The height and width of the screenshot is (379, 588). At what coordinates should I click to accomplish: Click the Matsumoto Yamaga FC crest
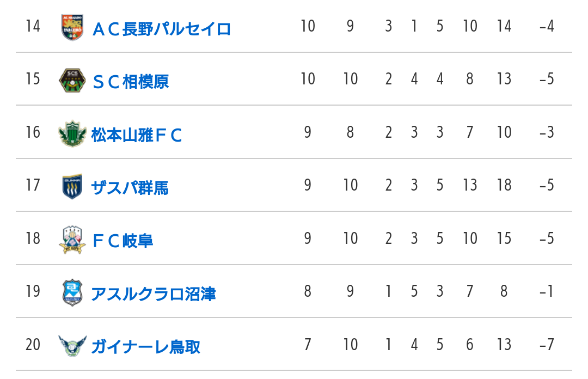coord(72,133)
